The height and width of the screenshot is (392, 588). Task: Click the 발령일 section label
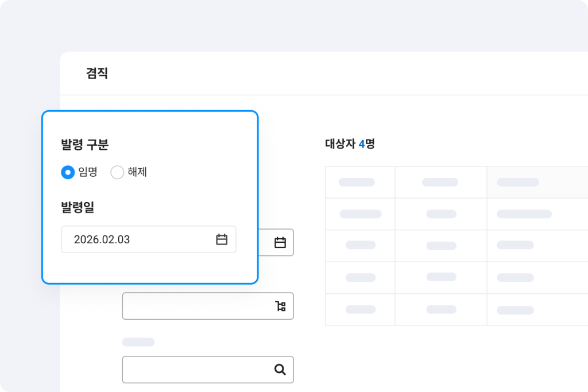point(78,207)
